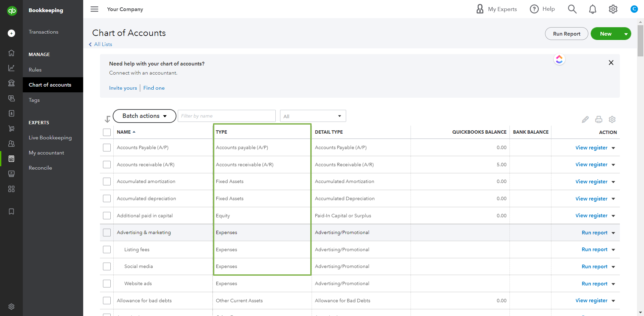Open the New button dropdown arrow
The image size is (644, 316).
tap(626, 34)
